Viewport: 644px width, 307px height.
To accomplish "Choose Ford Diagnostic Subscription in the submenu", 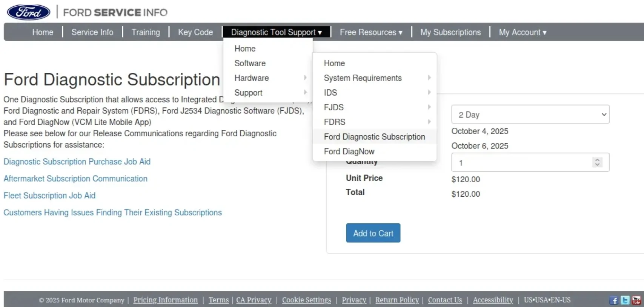I will click(x=375, y=137).
